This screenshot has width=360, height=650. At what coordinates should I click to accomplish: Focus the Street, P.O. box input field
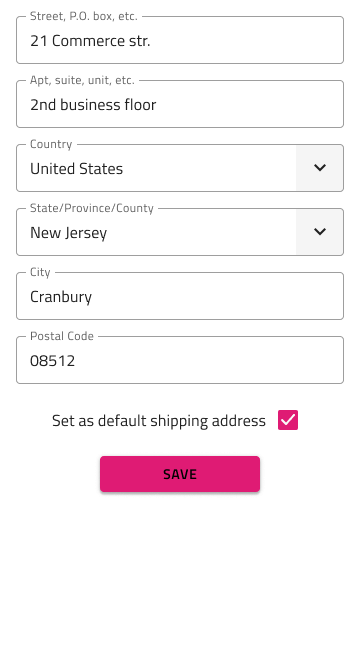point(180,40)
